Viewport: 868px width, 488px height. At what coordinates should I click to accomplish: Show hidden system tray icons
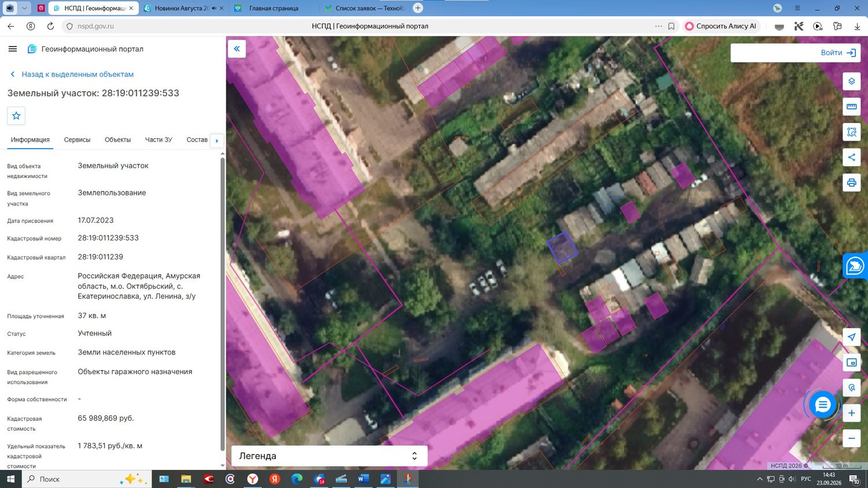click(x=760, y=479)
